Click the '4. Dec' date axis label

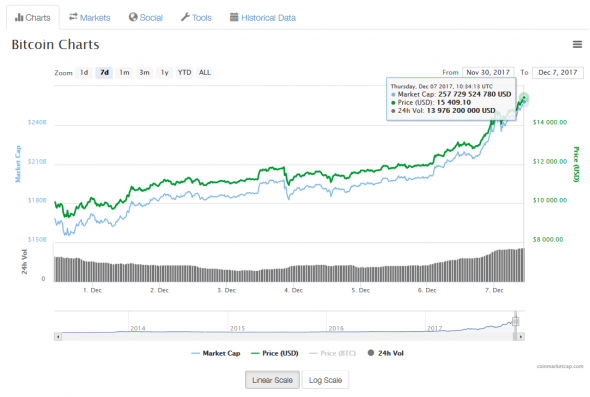click(x=293, y=290)
